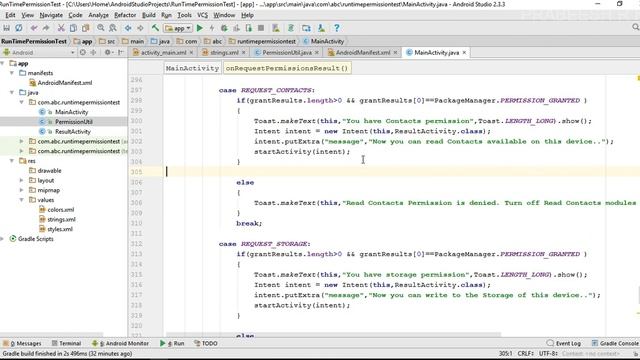Open the Build menu
Viewport: 640px width, 360px height.
[149, 15]
